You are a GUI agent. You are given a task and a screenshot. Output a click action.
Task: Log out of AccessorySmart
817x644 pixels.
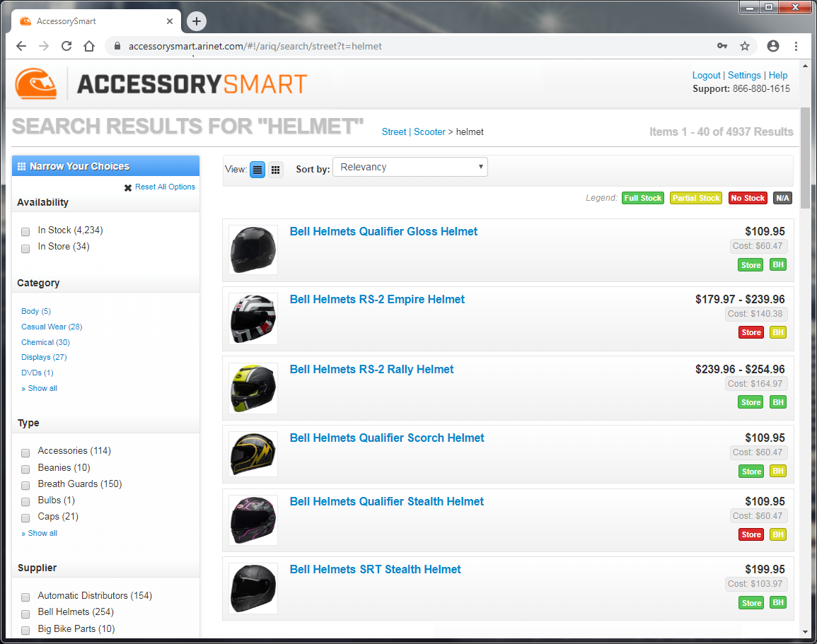pyautogui.click(x=706, y=75)
